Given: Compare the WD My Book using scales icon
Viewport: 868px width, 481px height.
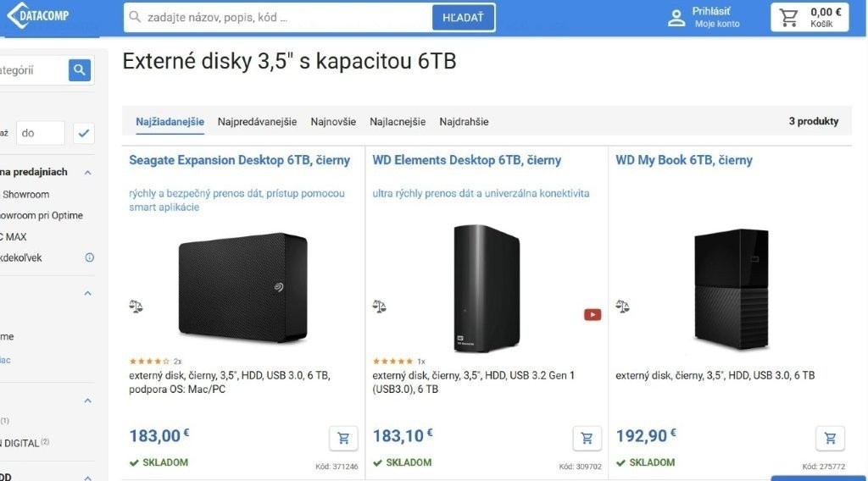Looking at the screenshot, I should [x=623, y=306].
